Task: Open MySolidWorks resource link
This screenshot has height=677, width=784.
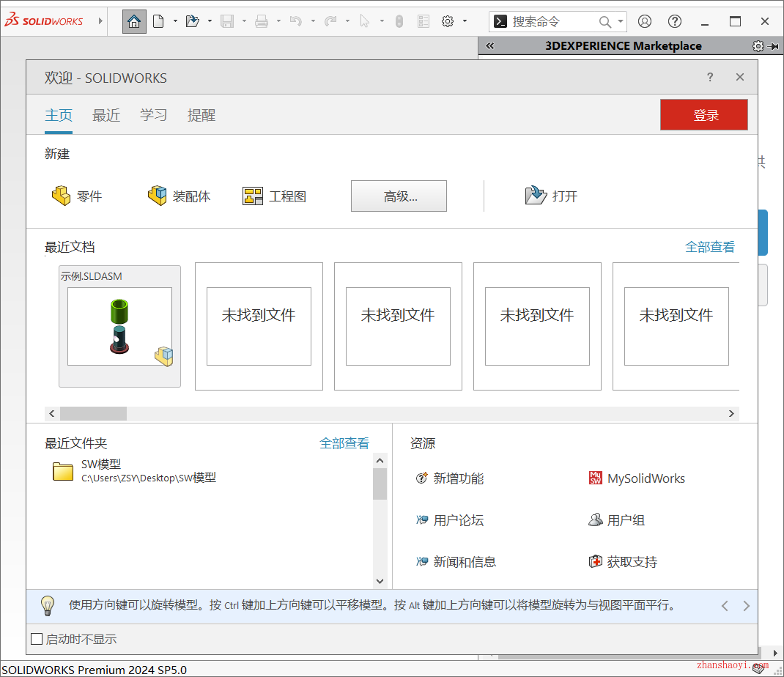Action: pyautogui.click(x=637, y=478)
